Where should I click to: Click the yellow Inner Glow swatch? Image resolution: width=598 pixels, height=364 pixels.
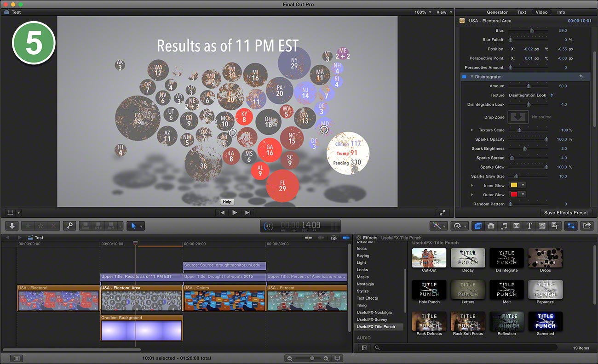[x=514, y=185]
